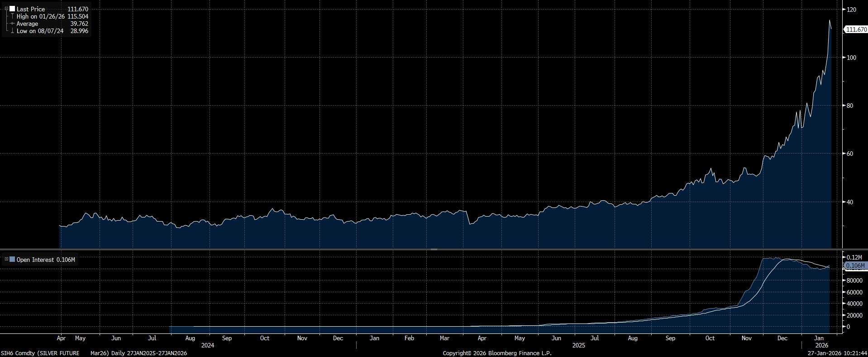Select the High marker icon in legend

point(12,16)
